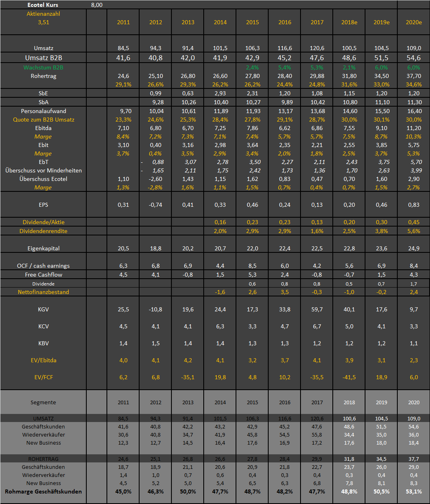The width and height of the screenshot is (430, 504).
Task: Select the Umsatz B2B value for 2020e
Action: tap(413, 58)
